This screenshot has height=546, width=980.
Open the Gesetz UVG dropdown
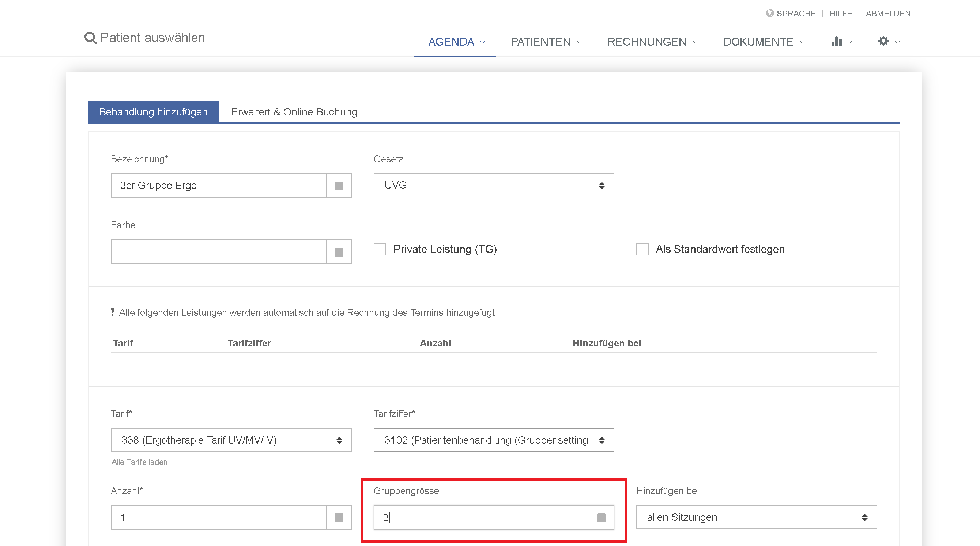(493, 186)
